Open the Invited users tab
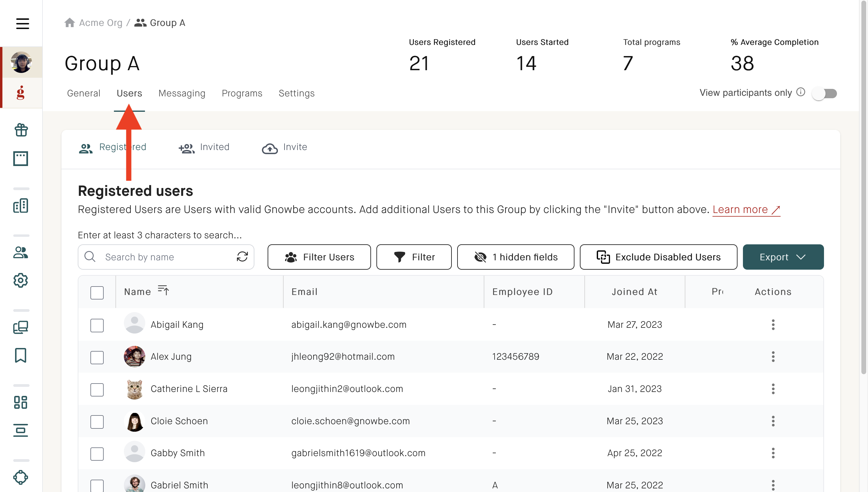This screenshot has width=868, height=492. pos(204,147)
